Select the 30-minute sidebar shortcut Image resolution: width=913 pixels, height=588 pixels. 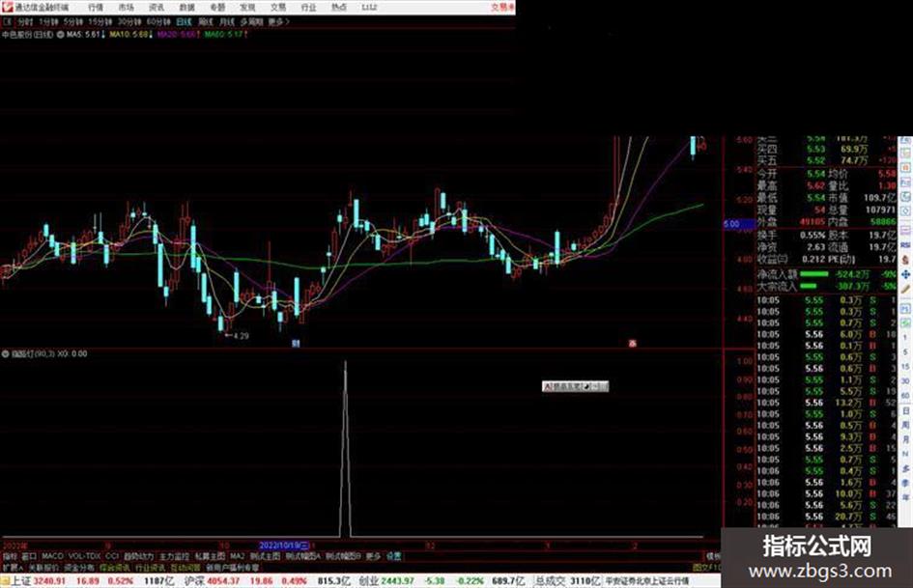[x=905, y=380]
